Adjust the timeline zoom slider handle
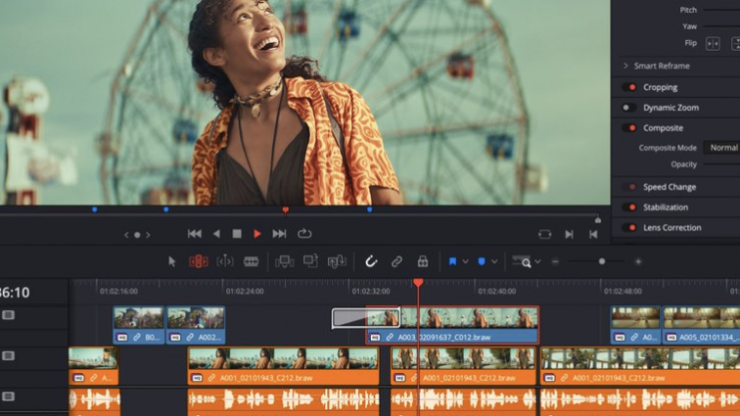 601,261
